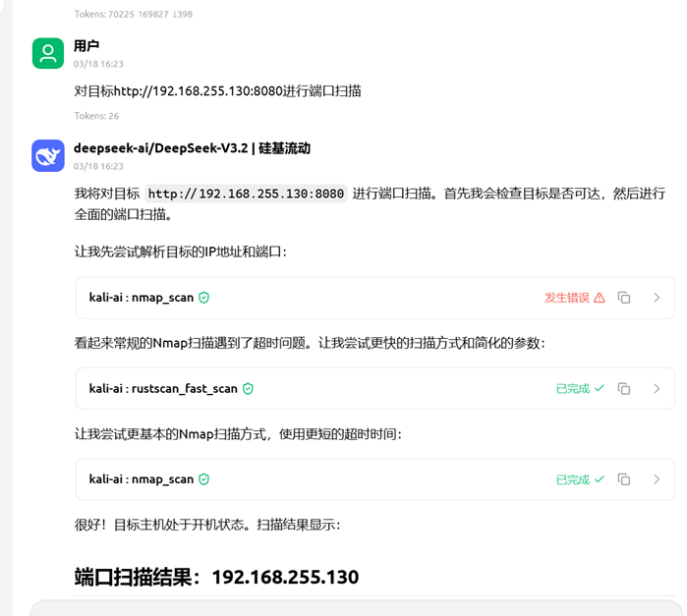Click the user message about port scanning
This screenshot has width=687, height=616.
coord(218,91)
